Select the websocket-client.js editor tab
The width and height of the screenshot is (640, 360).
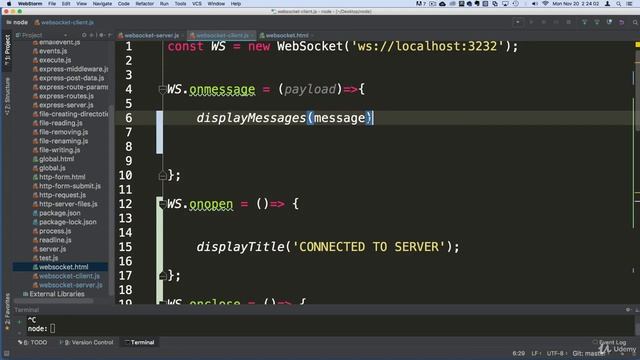pyautogui.click(x=221, y=36)
